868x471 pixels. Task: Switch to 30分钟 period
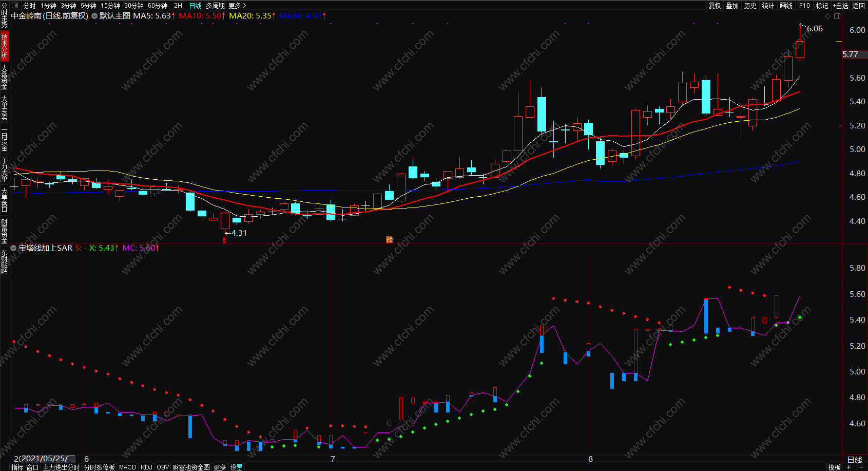tap(134, 6)
